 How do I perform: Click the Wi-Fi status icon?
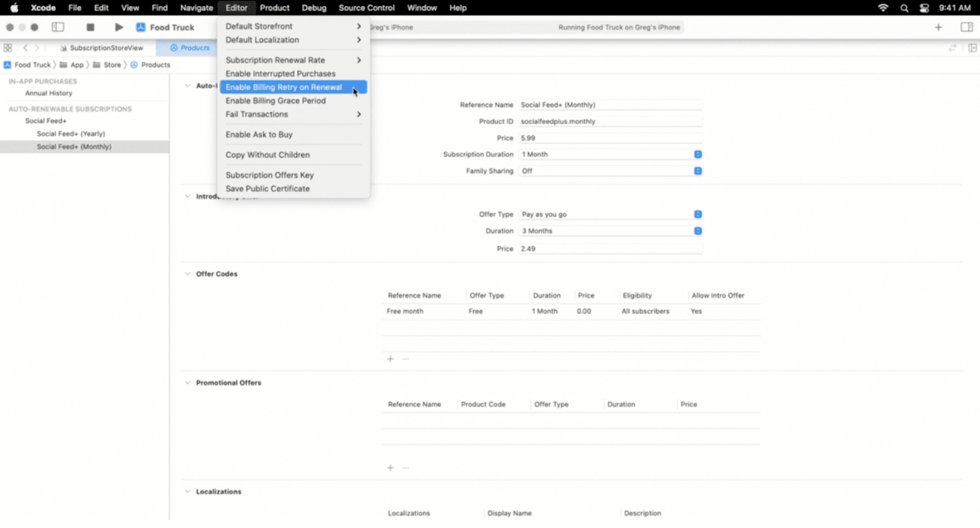[883, 8]
